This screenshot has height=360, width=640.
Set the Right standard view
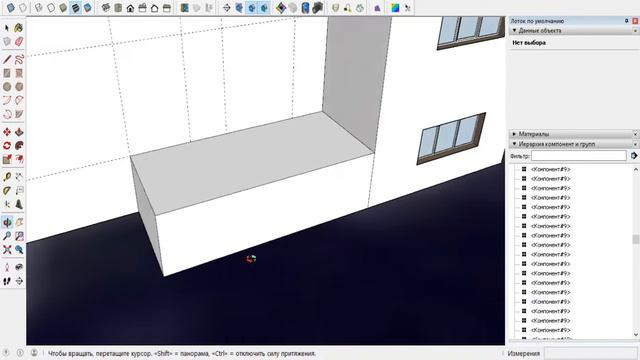142,7
